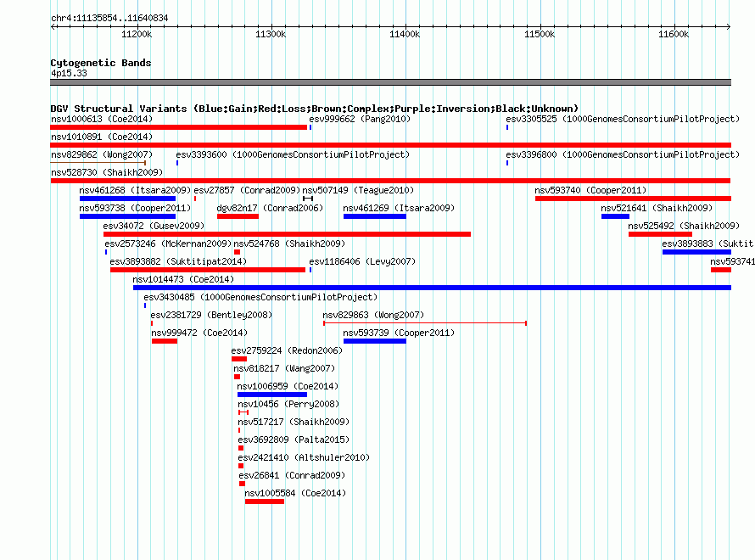Select the nsv1006959 (Coe2014) blue bar
Viewport: 755px width, 560px height.
point(272,395)
